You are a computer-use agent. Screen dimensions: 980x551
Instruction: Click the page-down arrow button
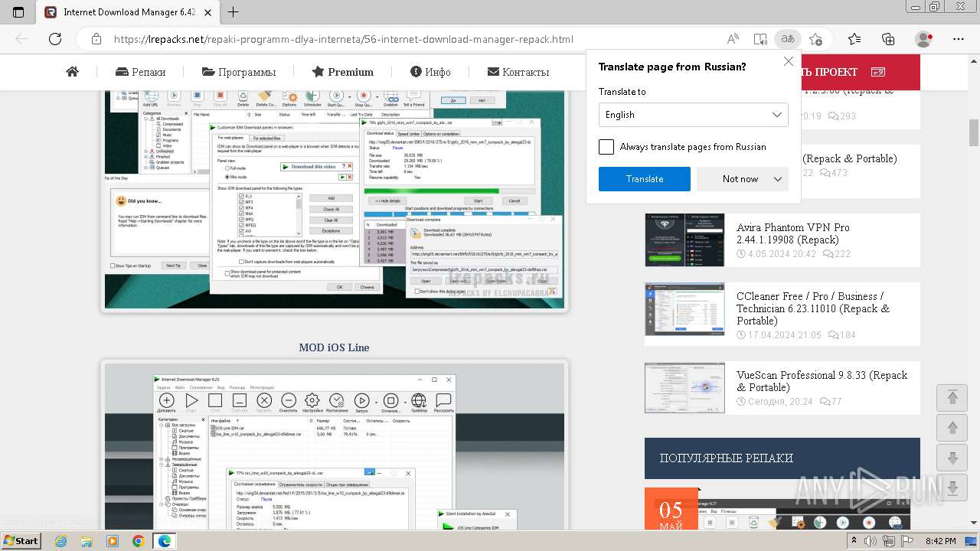coord(952,458)
